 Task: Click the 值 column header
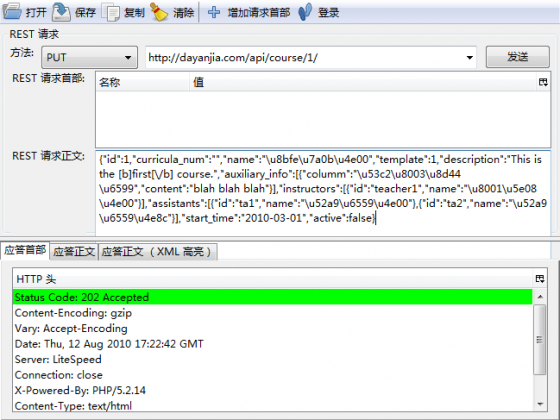362,82
